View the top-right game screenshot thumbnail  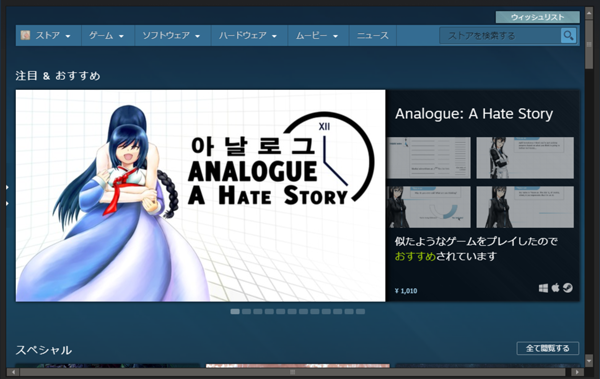click(x=525, y=158)
